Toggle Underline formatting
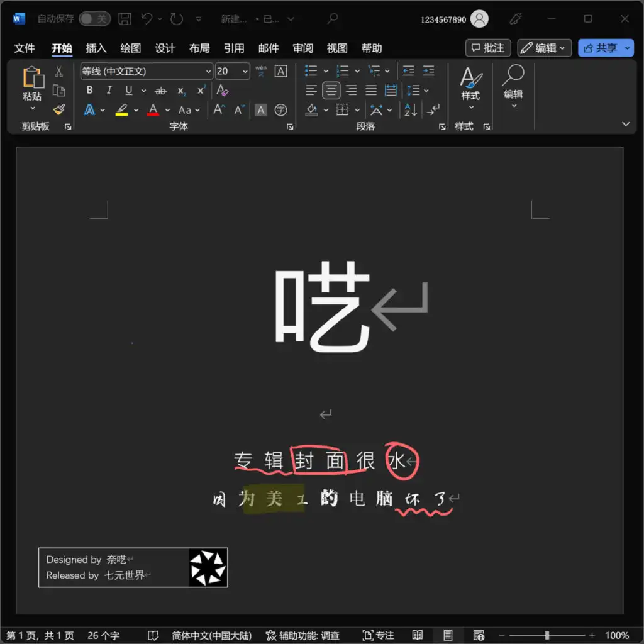Viewport: 644px width, 644px height. pyautogui.click(x=128, y=90)
